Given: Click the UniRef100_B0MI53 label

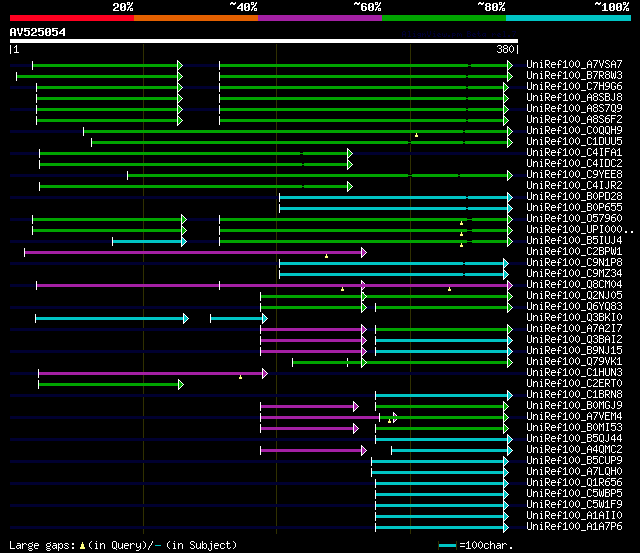Looking at the screenshot, I should tap(574, 428).
